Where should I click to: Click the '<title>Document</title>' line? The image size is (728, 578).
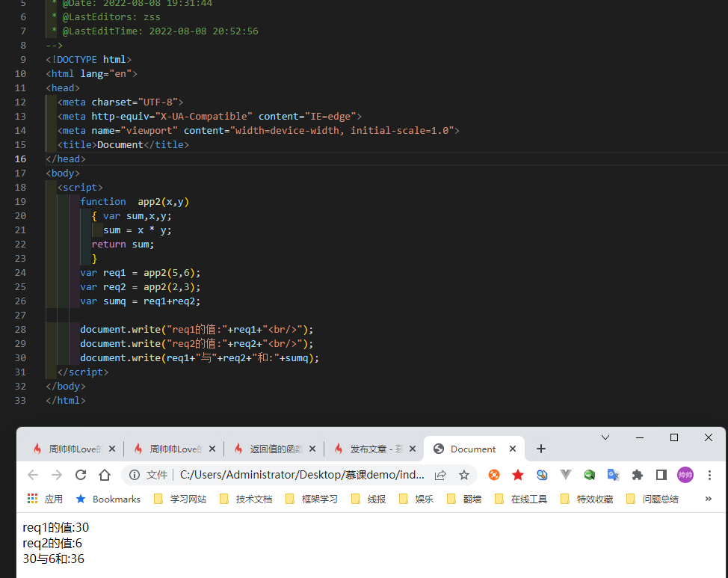point(123,145)
